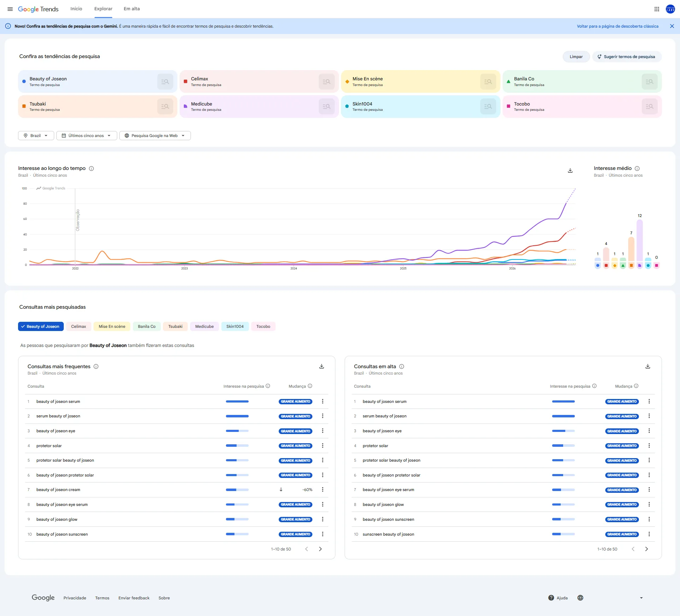This screenshot has width=680, height=616.
Task: Open options for protetor solar in frequentes
Action: [323, 445]
